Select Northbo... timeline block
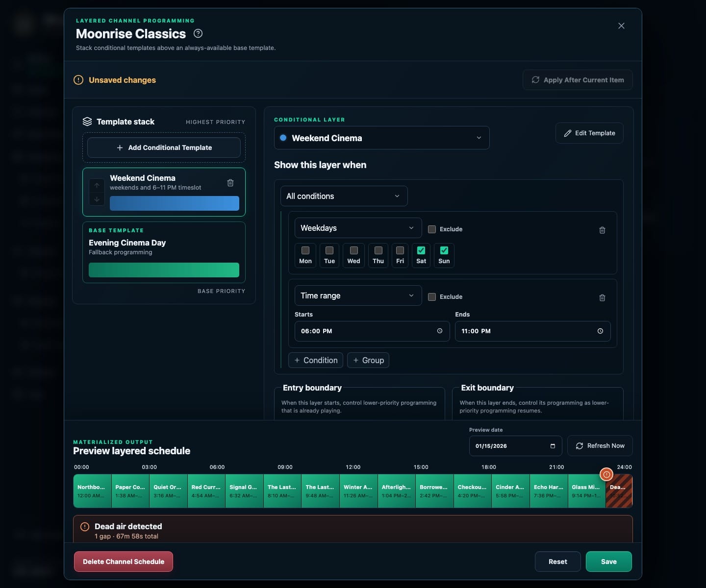This screenshot has width=706, height=588. [x=92, y=491]
